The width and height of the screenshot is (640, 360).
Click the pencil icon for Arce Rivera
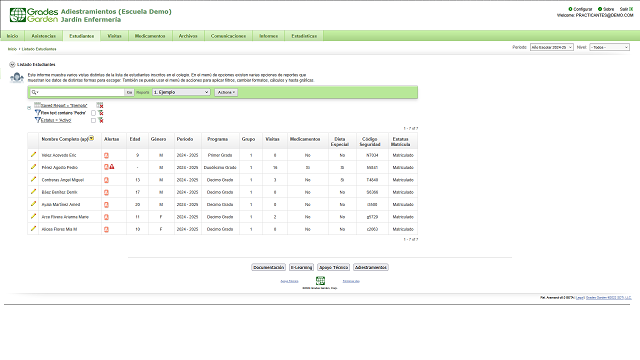(33, 216)
